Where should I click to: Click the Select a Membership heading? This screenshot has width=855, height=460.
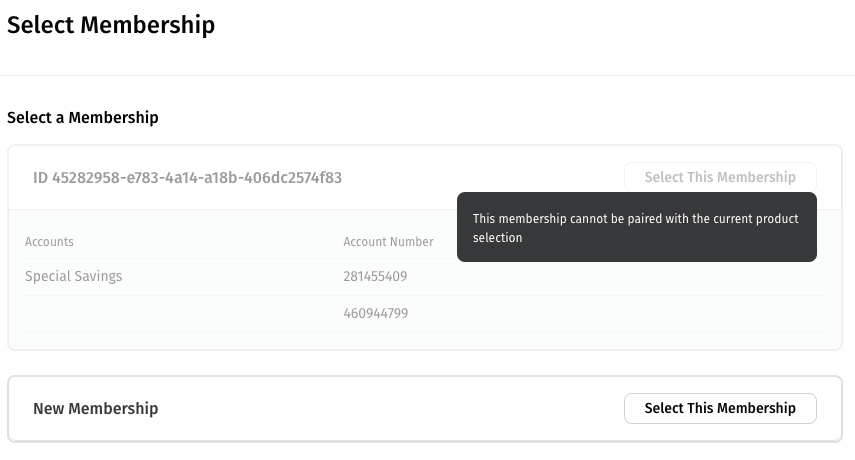pyautogui.click(x=83, y=118)
